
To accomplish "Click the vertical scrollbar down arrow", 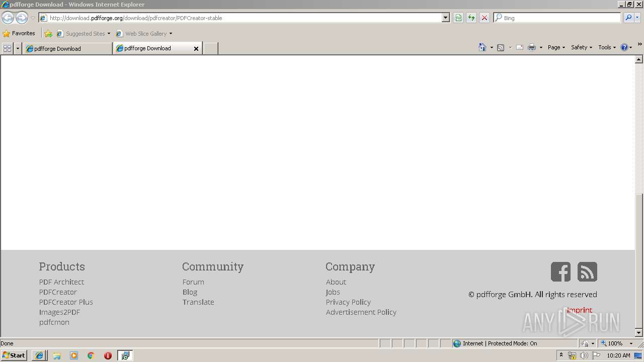I will click(x=639, y=332).
